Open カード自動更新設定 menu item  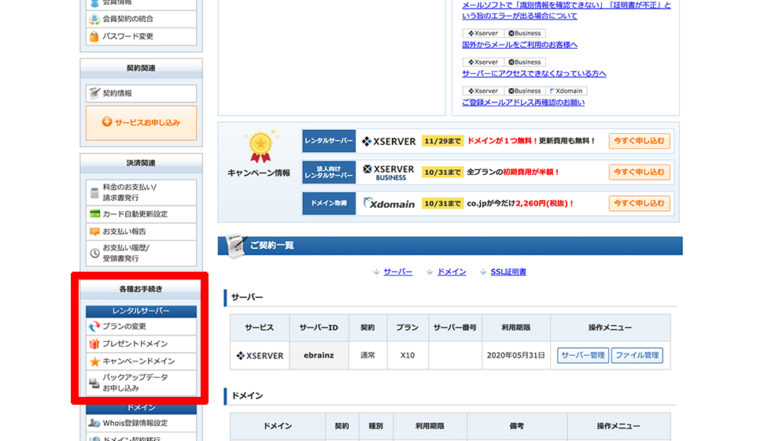click(141, 214)
